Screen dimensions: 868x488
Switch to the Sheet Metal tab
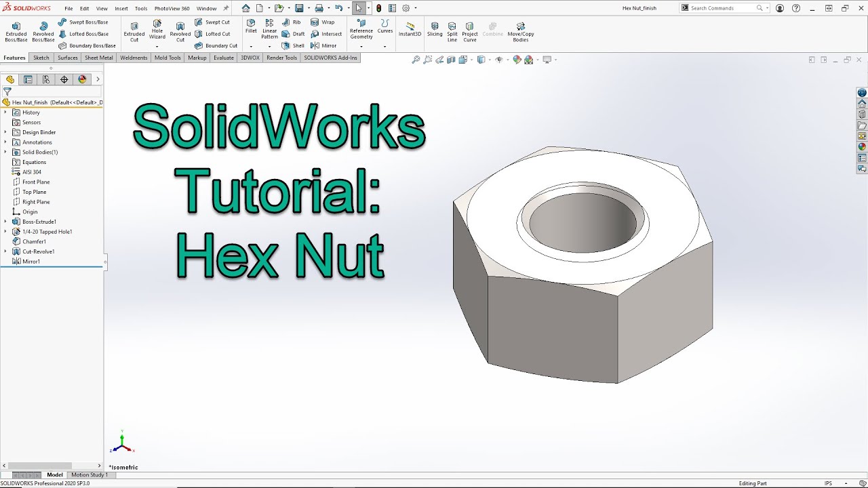(99, 58)
